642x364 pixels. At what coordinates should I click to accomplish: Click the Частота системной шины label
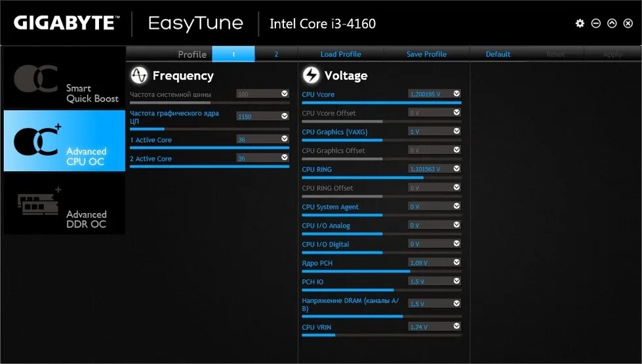[171, 94]
